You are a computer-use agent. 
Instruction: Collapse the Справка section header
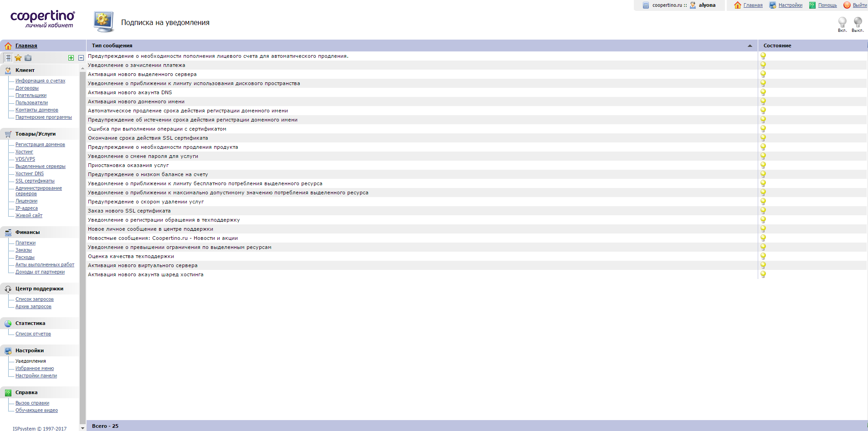tap(40, 392)
